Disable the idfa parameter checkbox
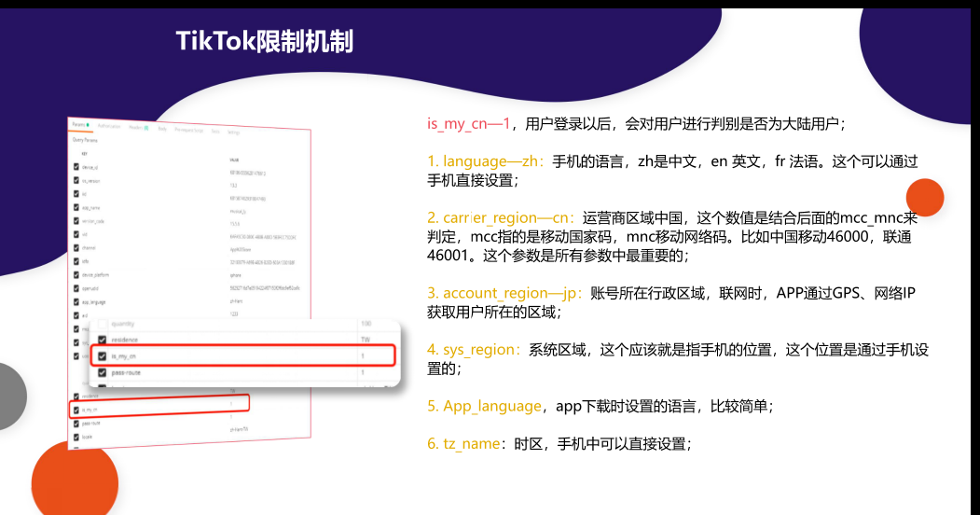Image resolution: width=980 pixels, height=515 pixels. (x=76, y=261)
